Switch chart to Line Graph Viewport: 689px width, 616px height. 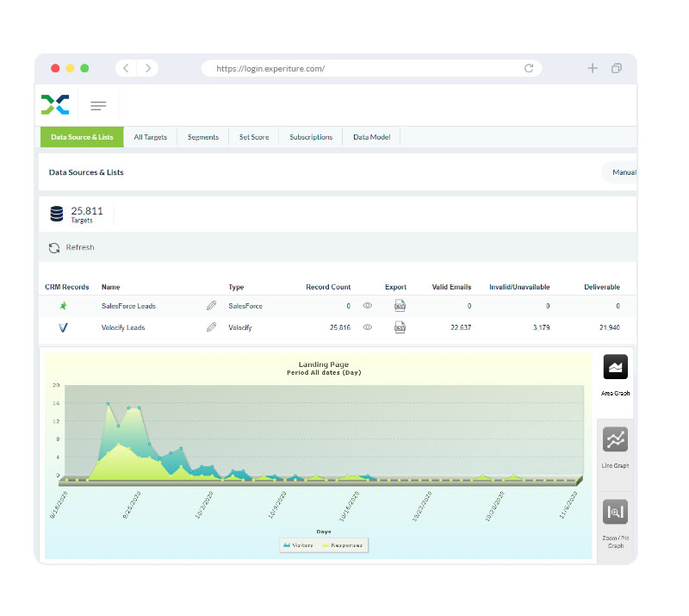point(615,439)
